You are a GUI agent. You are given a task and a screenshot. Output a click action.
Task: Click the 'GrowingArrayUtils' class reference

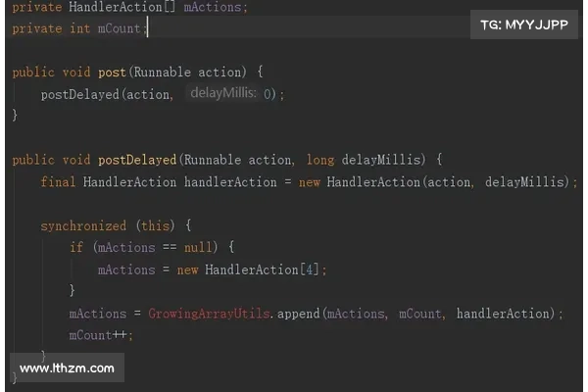point(209,314)
